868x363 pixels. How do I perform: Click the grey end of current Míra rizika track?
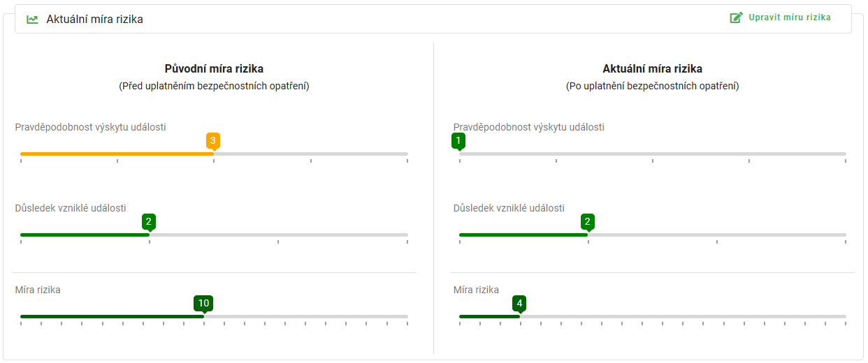click(x=683, y=316)
